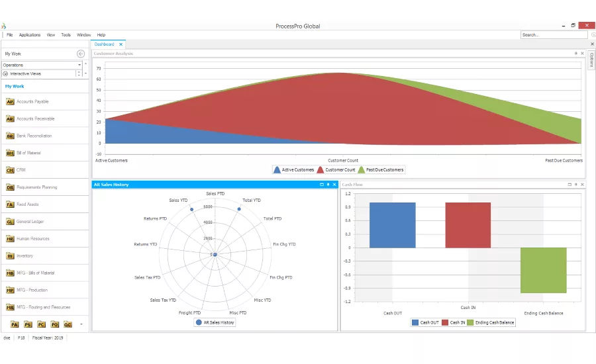Maximize the Cash Flow panel
The width and height of the screenshot is (596, 364).
570,185
